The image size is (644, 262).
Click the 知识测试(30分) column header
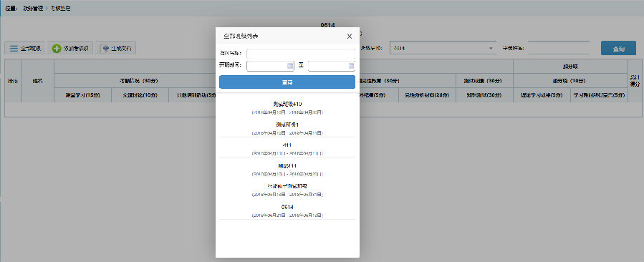(485, 95)
